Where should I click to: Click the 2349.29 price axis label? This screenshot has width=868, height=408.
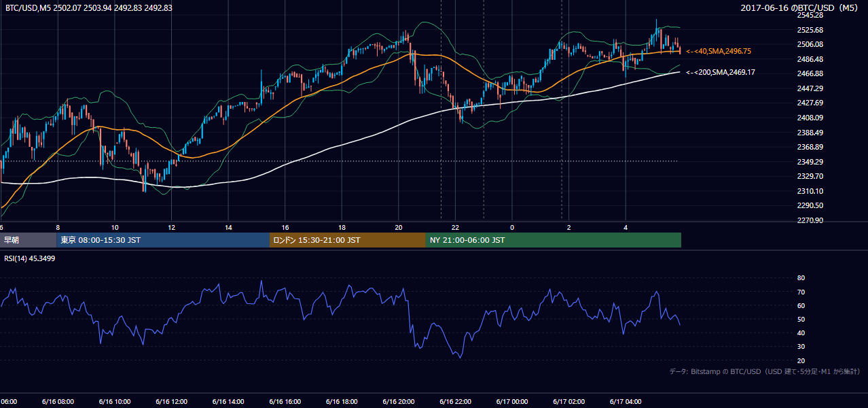pyautogui.click(x=810, y=162)
